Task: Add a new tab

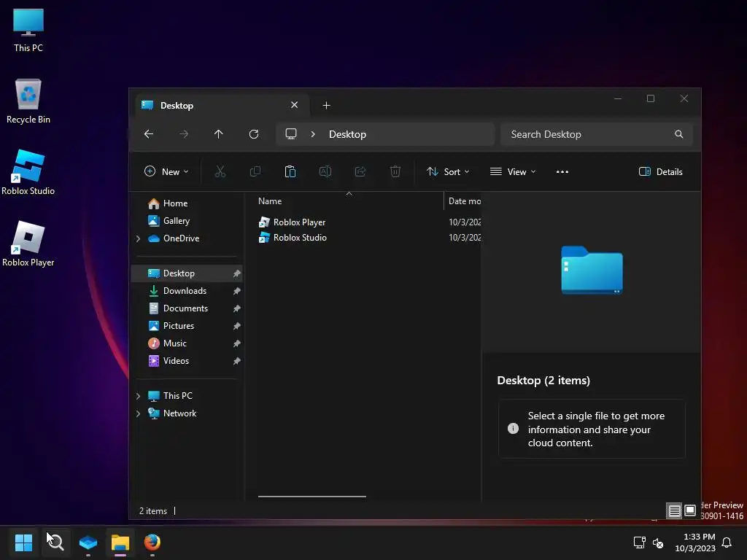Action: 326,105
